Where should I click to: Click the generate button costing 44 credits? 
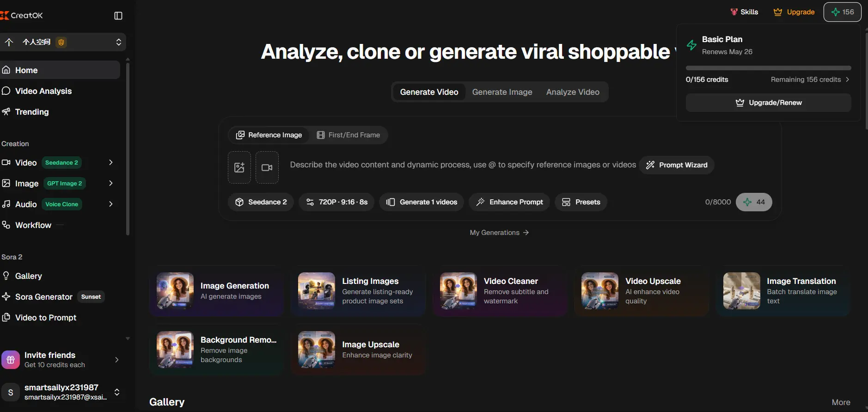(x=754, y=202)
